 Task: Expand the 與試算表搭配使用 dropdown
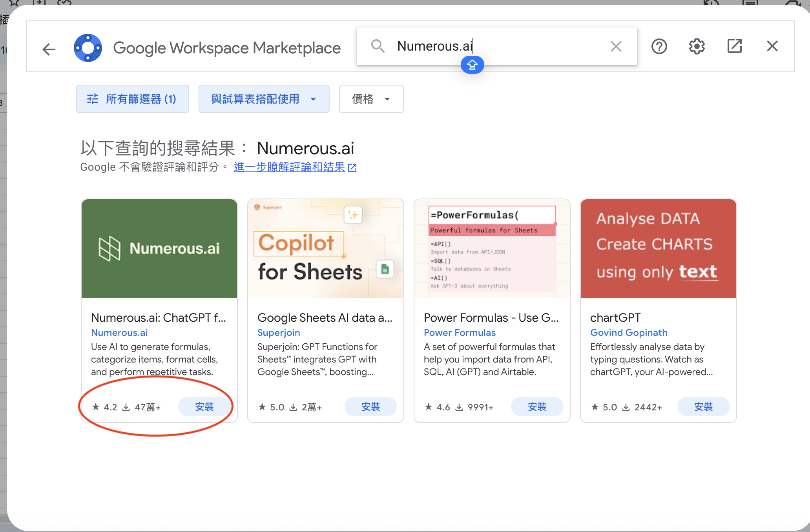point(264,99)
